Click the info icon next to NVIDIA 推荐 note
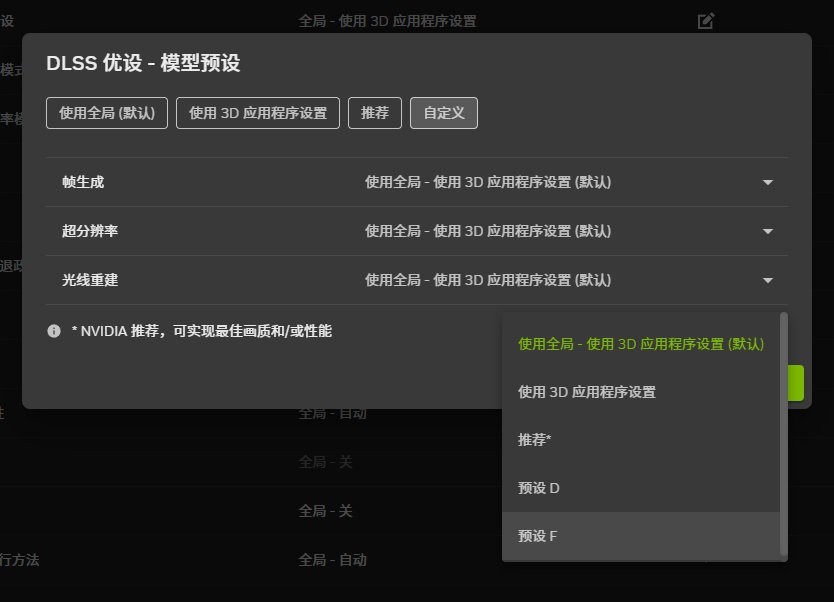 (54, 331)
